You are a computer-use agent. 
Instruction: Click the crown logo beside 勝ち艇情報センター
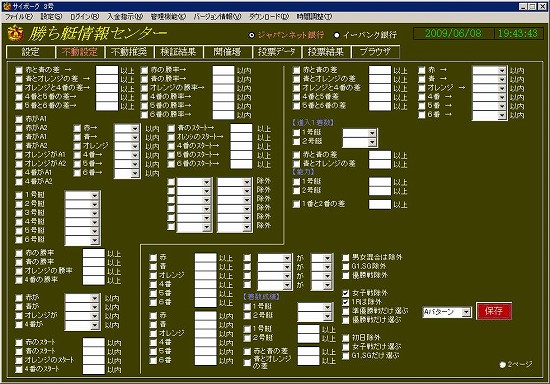click(x=15, y=33)
